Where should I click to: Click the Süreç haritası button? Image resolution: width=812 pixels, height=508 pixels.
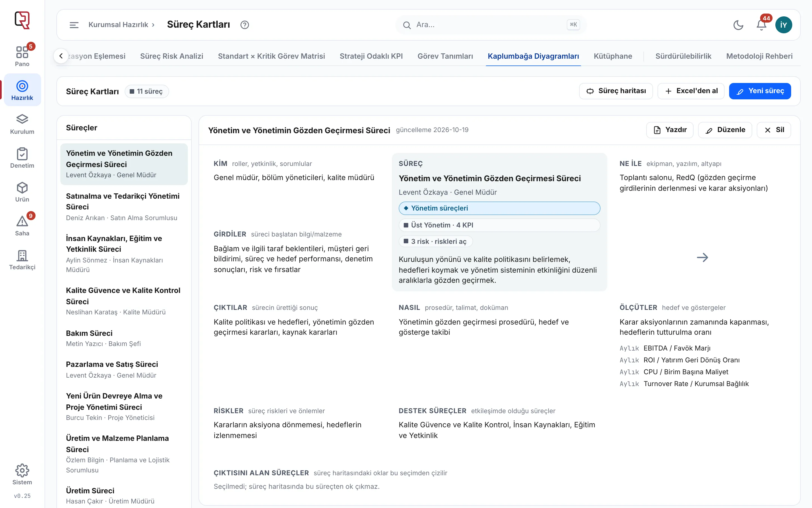(616, 91)
